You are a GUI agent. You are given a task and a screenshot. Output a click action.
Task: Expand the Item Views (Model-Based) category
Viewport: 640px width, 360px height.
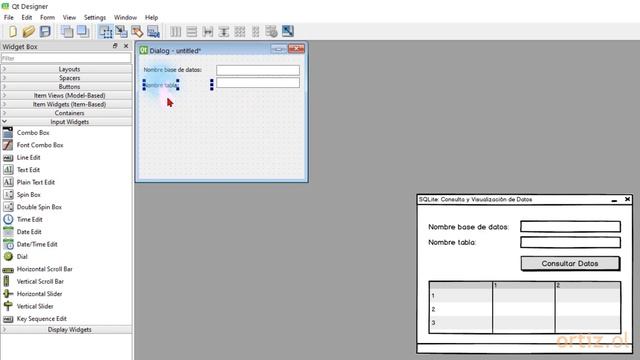coord(67,96)
